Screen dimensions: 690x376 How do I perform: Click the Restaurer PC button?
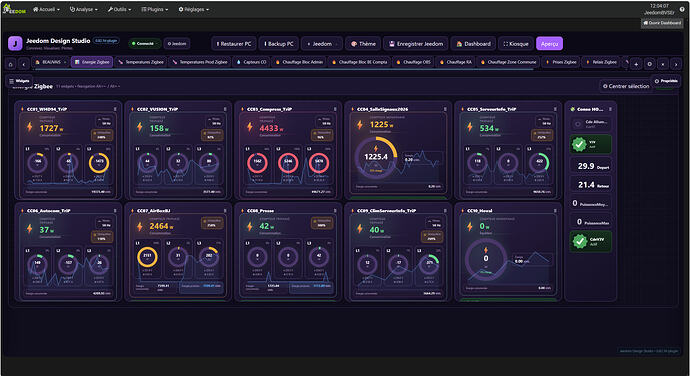(234, 44)
